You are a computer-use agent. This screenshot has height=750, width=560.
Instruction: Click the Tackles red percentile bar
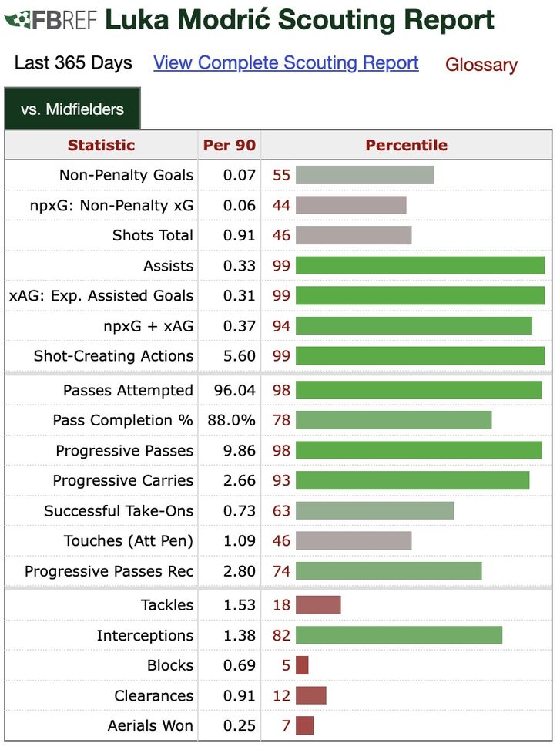pos(318,605)
